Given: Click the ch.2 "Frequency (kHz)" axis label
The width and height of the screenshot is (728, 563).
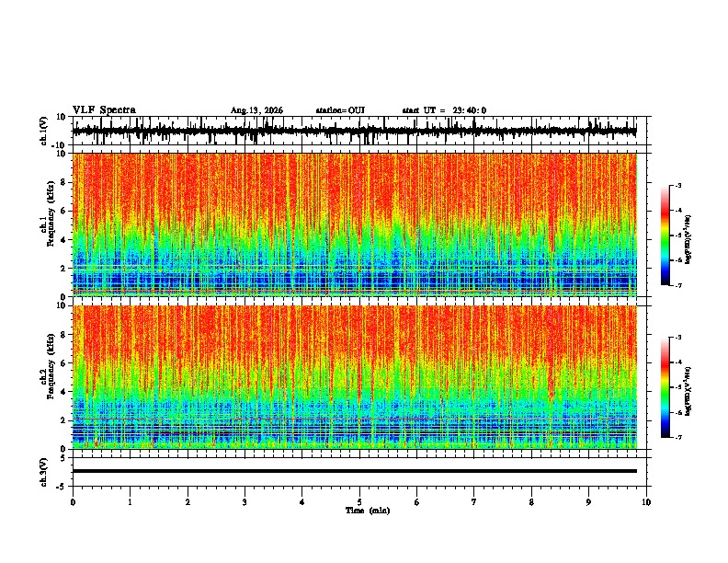Looking at the screenshot, I should (x=51, y=366).
